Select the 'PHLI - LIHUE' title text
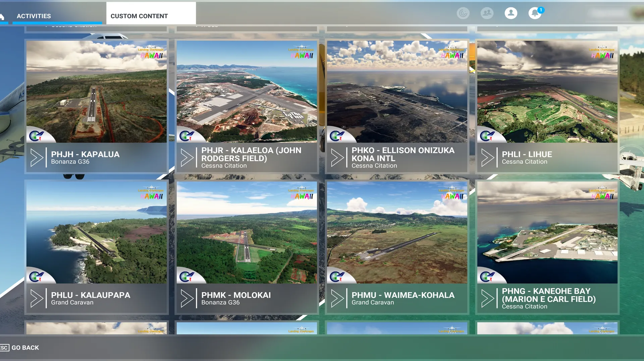The height and width of the screenshot is (361, 644). pos(527,154)
